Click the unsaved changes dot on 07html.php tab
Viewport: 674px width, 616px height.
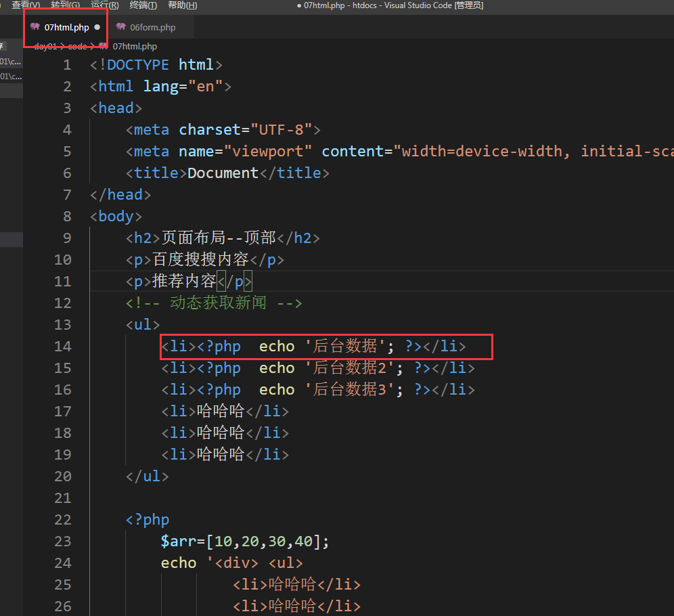95,27
